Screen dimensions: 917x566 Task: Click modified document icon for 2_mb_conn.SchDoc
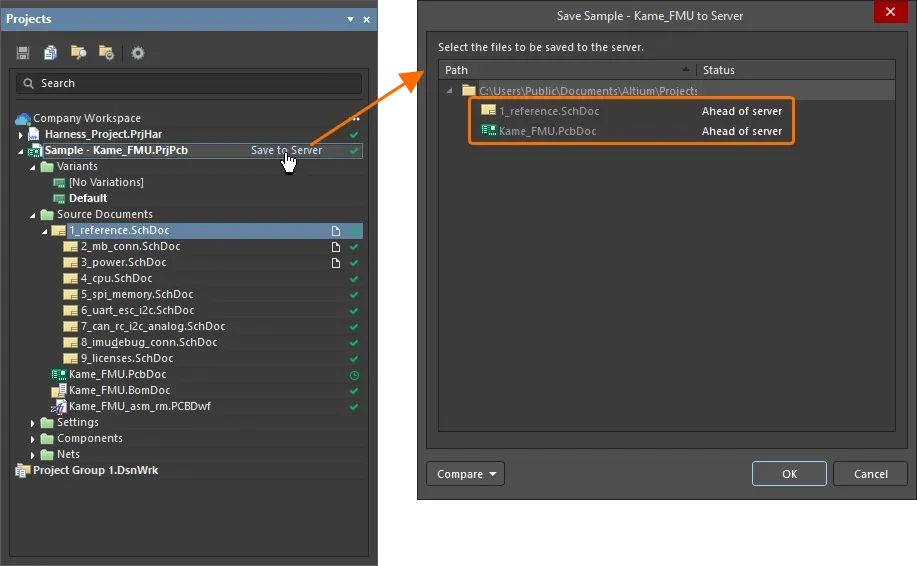tap(336, 247)
